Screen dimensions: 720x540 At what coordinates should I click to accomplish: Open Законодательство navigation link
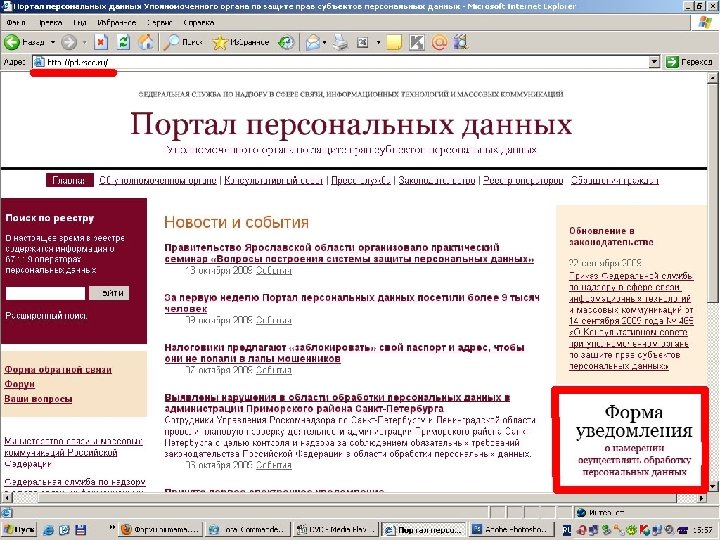[437, 180]
